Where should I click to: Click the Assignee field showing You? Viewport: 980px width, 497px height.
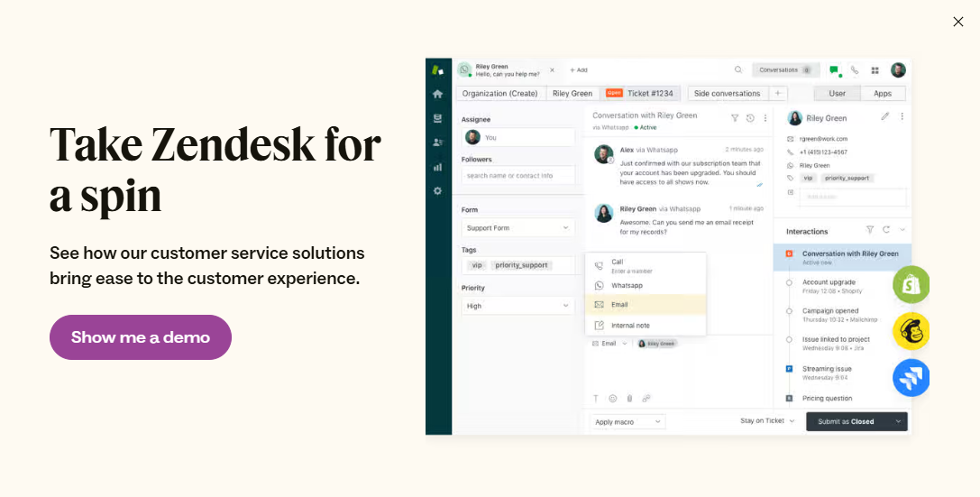[x=518, y=137]
